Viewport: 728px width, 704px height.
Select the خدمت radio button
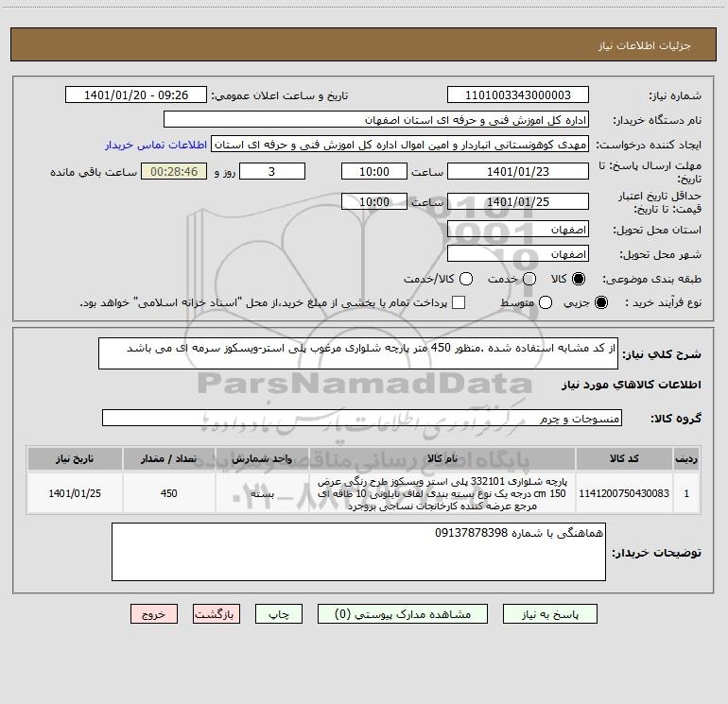[x=529, y=279]
